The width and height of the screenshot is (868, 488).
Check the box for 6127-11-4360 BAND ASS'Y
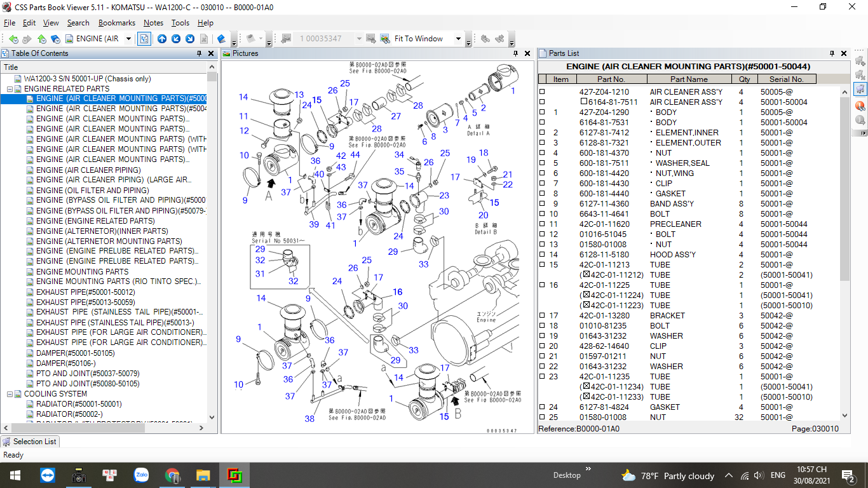tap(542, 204)
